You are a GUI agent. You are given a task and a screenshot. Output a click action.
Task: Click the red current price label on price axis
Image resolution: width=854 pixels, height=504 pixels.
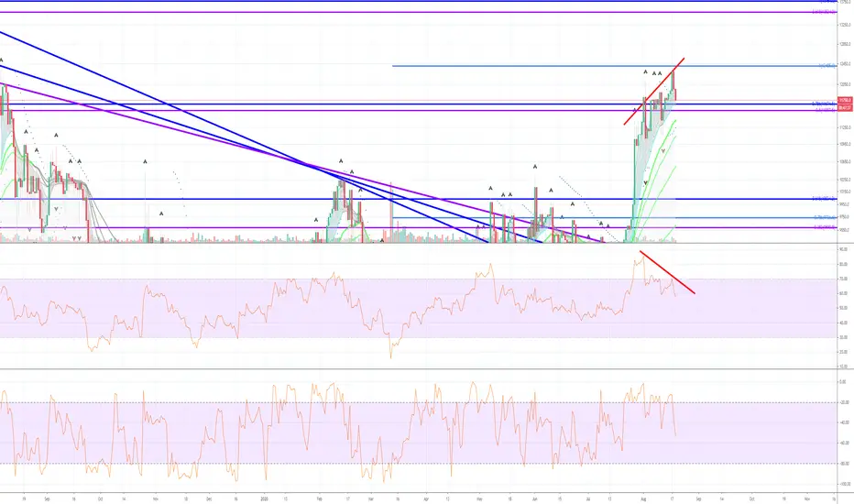click(845, 100)
